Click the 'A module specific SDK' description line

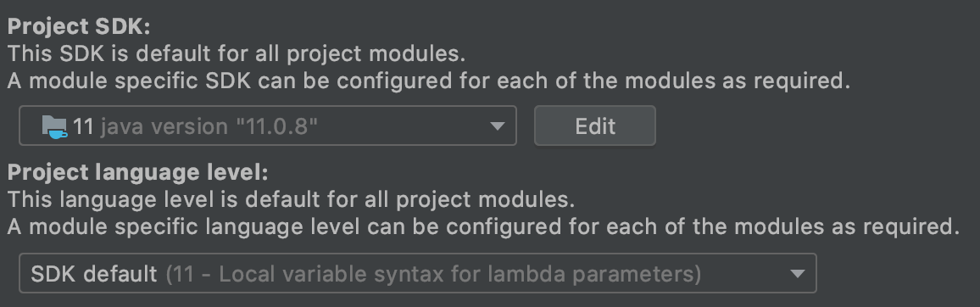tap(429, 81)
